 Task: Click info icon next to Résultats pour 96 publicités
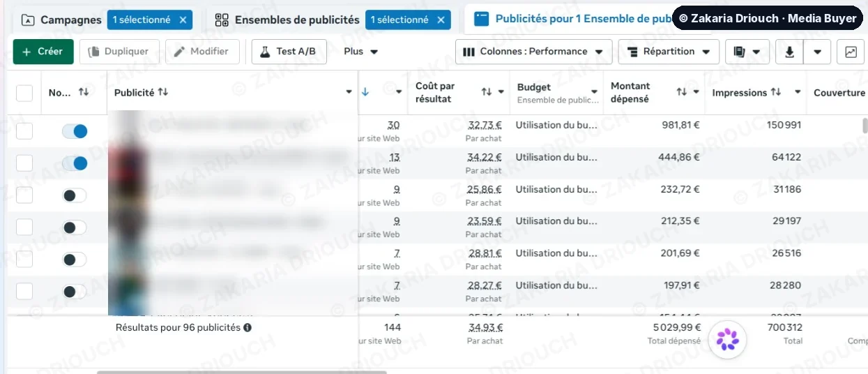(x=248, y=327)
